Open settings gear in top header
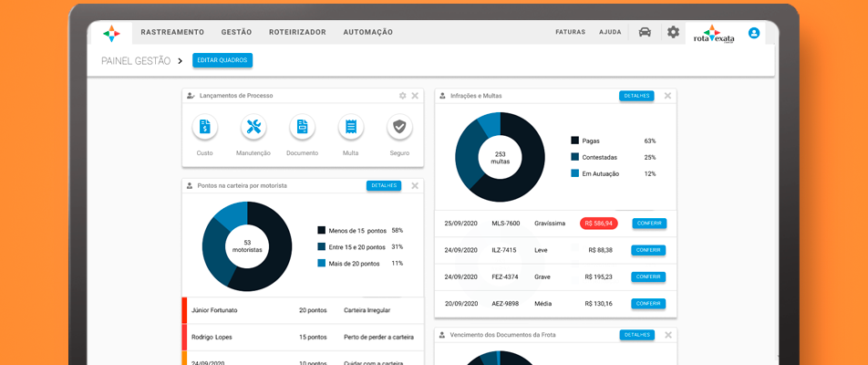 coord(673,32)
